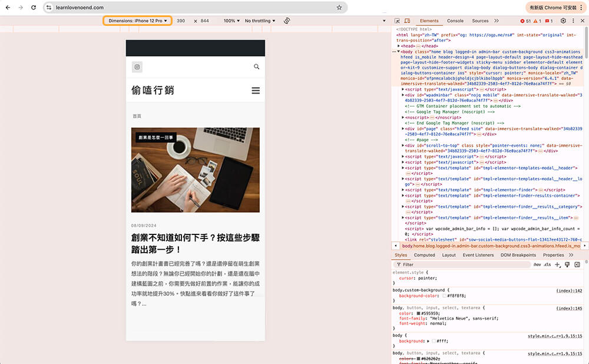Viewport: 589px width, 364px height.
Task: Close the DevTools panel
Action: point(583,21)
